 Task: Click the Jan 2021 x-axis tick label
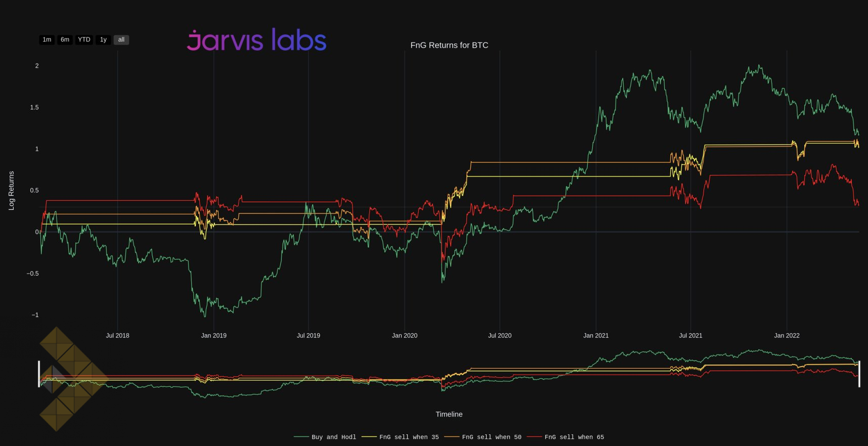tap(596, 335)
